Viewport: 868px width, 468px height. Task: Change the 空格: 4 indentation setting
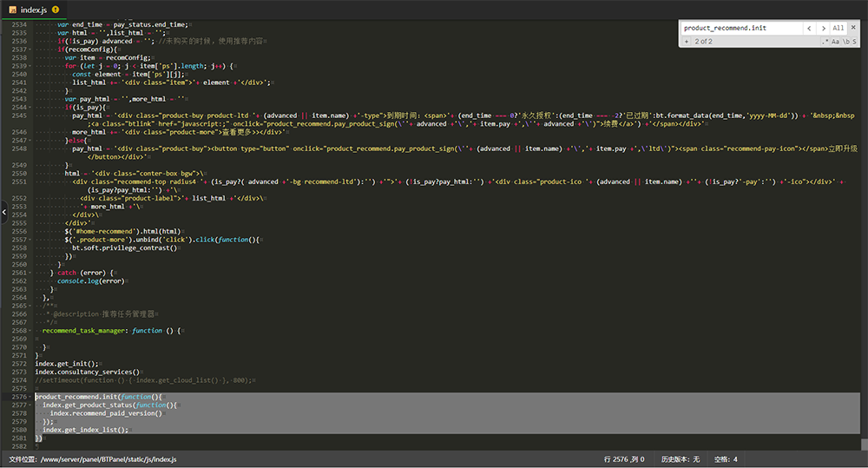(726, 458)
